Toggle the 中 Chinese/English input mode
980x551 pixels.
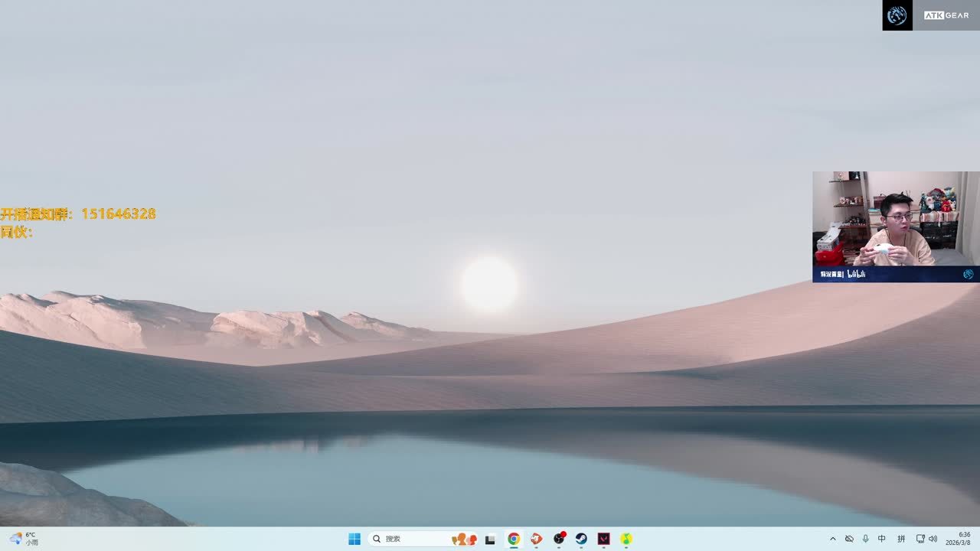[882, 539]
